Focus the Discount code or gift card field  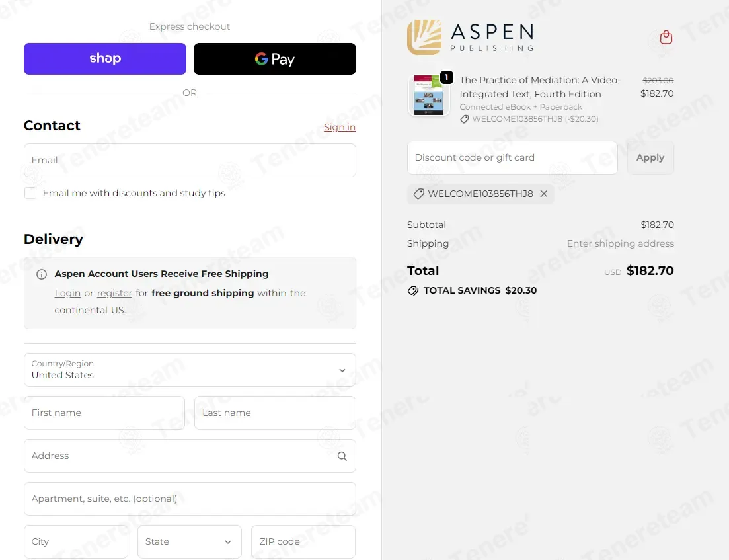tap(512, 157)
